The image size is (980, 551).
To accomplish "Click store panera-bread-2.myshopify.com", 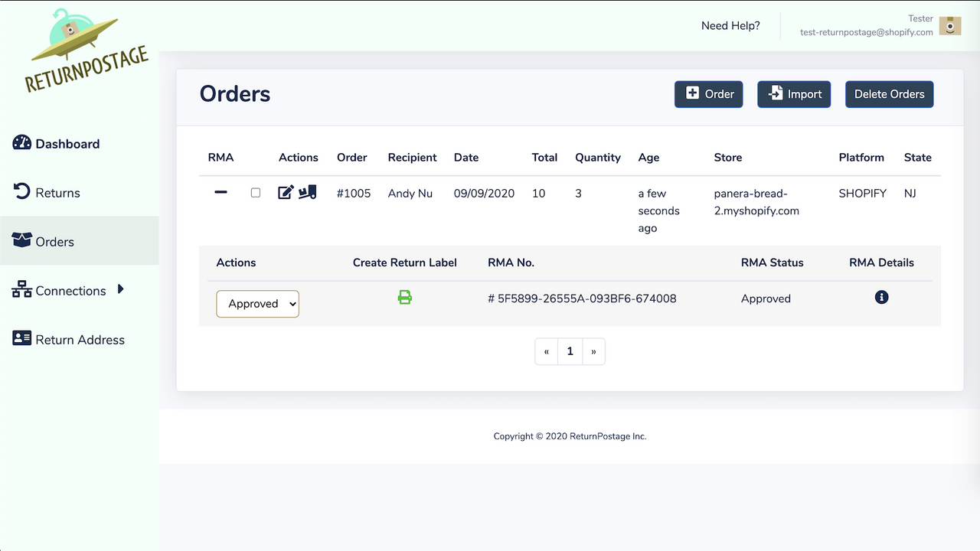I will 756,202.
